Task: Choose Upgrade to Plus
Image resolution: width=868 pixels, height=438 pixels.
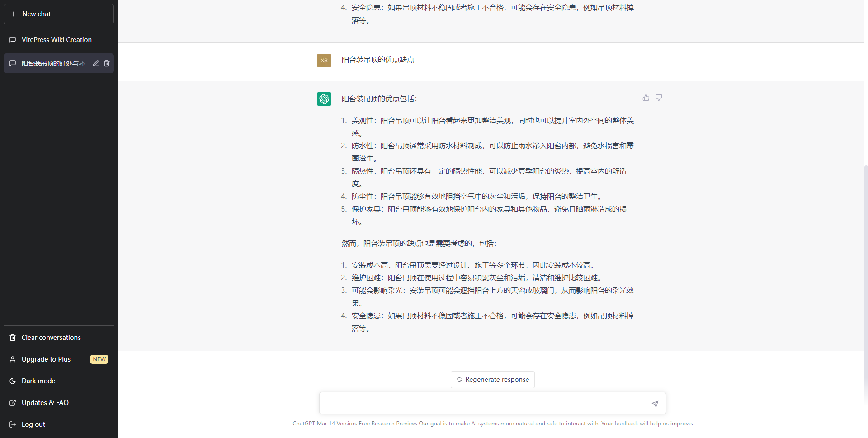Action: pos(46,359)
